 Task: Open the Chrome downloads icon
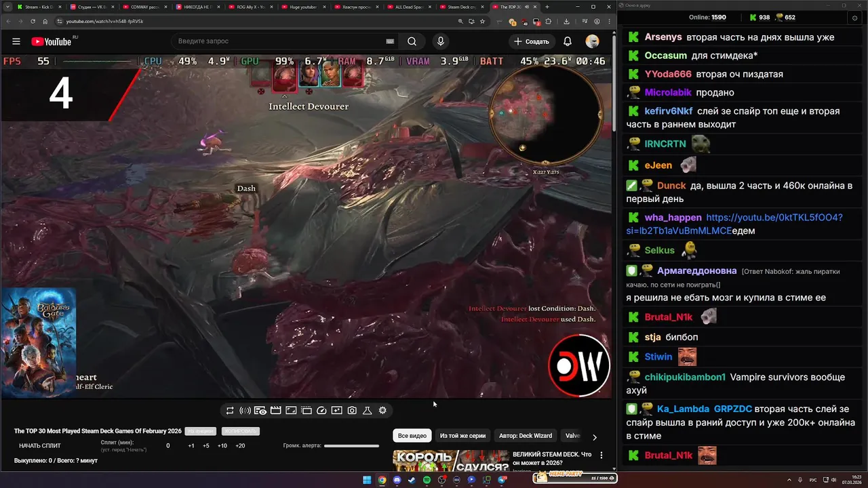(566, 21)
